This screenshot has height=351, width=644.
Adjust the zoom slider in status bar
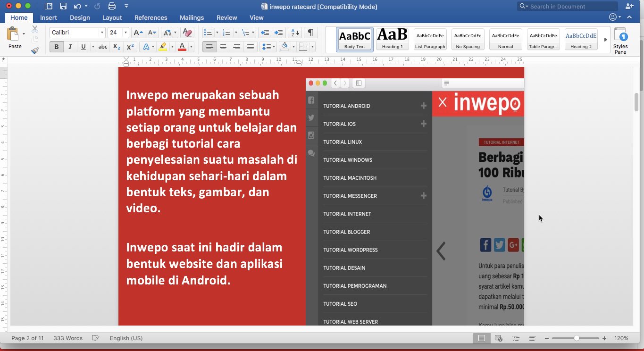coord(577,338)
